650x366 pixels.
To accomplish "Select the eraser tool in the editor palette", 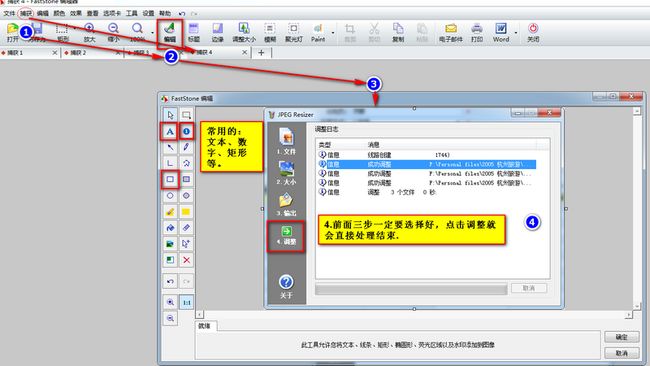I will click(186, 228).
